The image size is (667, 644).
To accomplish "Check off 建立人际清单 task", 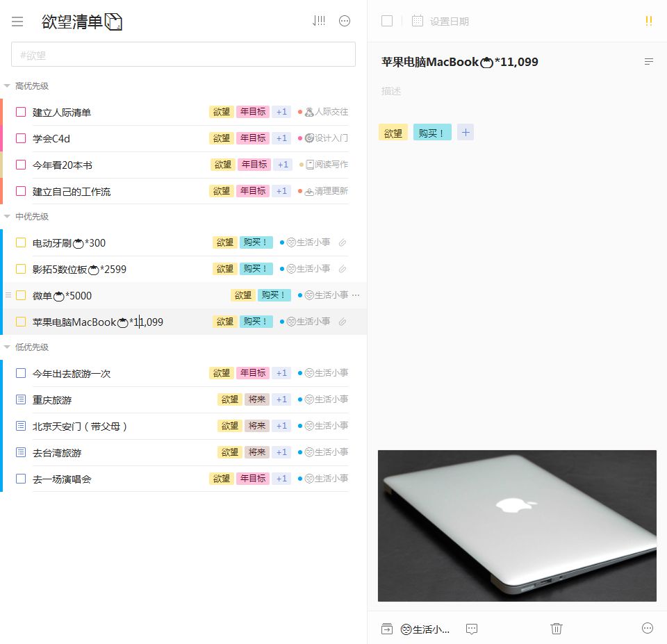I will pyautogui.click(x=20, y=112).
